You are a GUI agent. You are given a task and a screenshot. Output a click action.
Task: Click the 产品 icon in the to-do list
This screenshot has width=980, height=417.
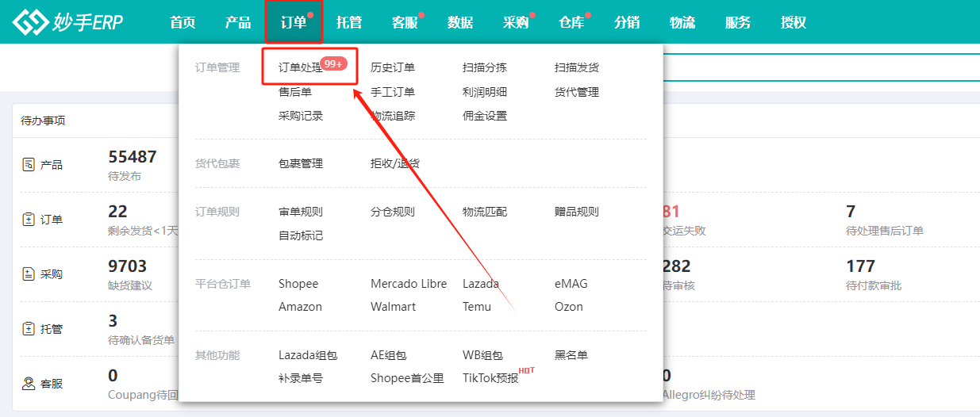point(29,165)
